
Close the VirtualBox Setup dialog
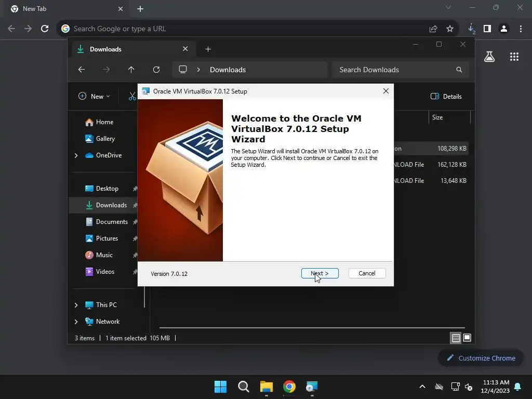(x=386, y=91)
